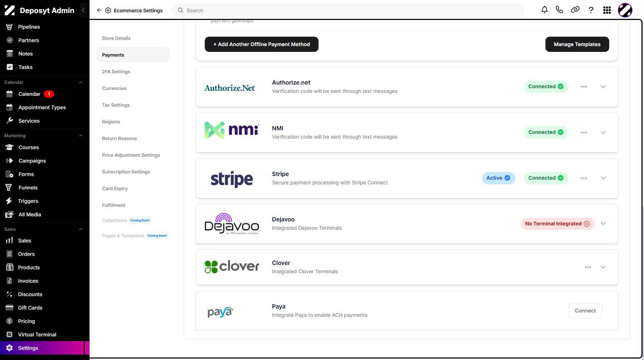Click the Notes sidebar icon
The image size is (644, 360).
pos(10,54)
